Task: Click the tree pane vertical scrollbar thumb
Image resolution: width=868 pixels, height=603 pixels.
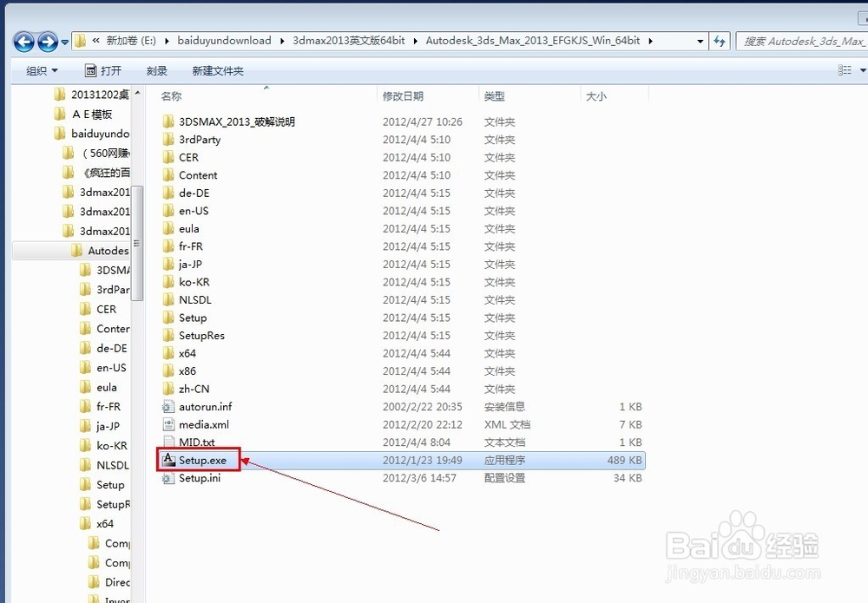Action: (137, 244)
